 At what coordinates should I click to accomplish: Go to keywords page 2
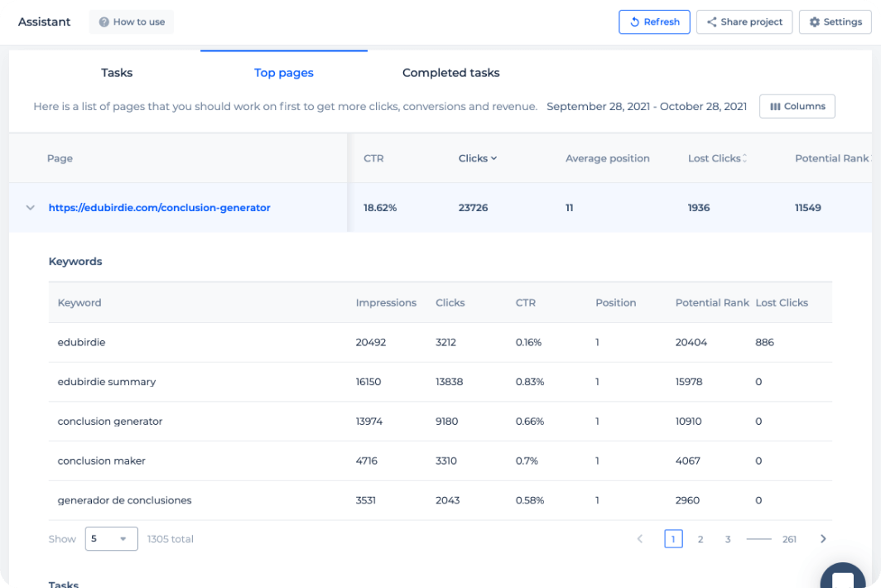[700, 539]
